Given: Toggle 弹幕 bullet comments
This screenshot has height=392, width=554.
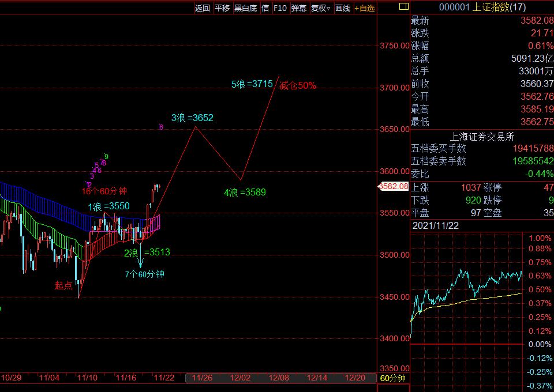Looking at the screenshot, I should (x=298, y=8).
